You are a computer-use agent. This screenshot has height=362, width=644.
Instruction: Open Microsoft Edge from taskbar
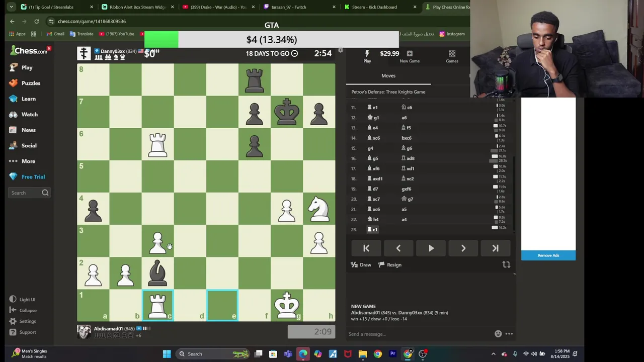(303, 353)
